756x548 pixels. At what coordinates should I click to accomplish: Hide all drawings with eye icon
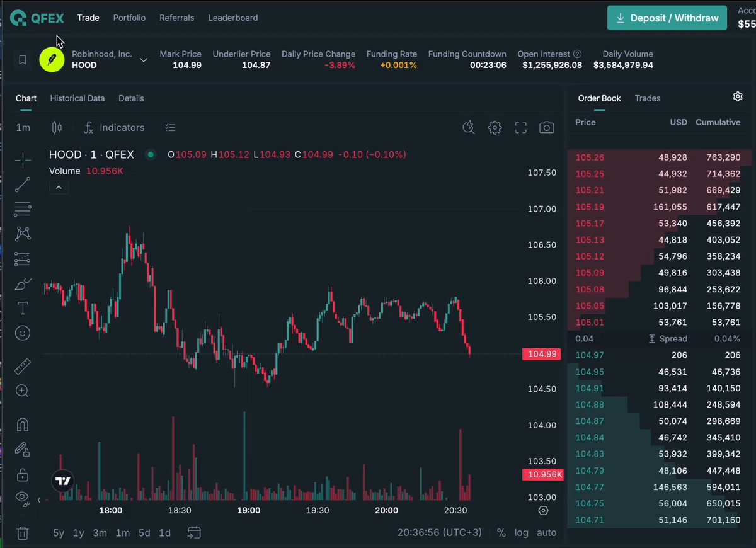point(23,498)
